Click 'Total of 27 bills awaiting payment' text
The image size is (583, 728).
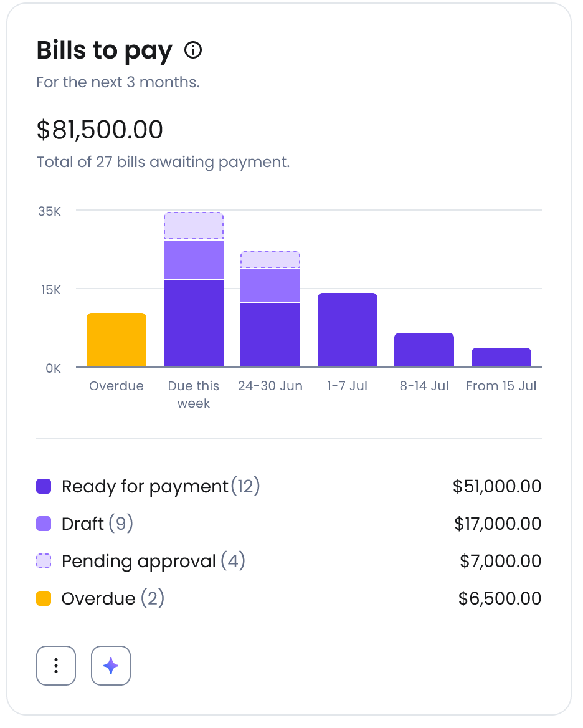pyautogui.click(x=163, y=162)
